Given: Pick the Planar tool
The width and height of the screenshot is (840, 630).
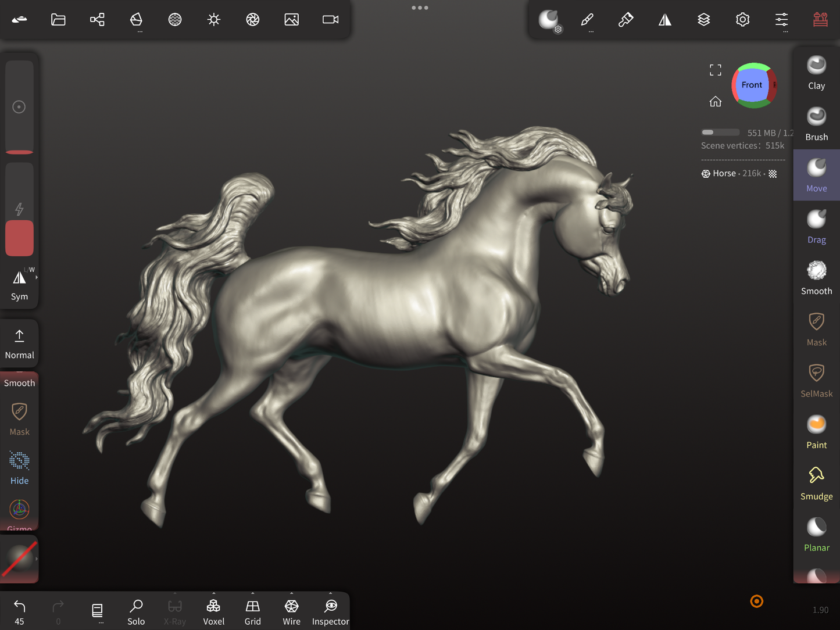Looking at the screenshot, I should pos(816,534).
